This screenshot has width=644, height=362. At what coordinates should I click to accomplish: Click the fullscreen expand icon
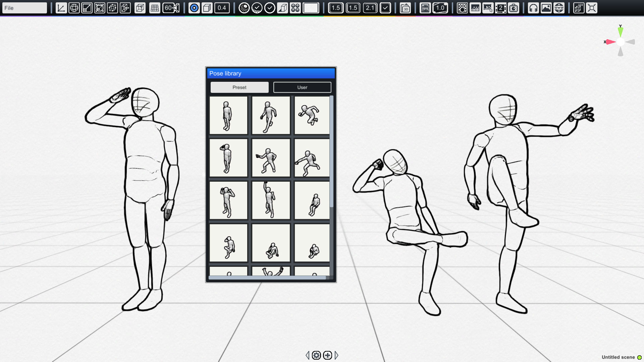592,8
